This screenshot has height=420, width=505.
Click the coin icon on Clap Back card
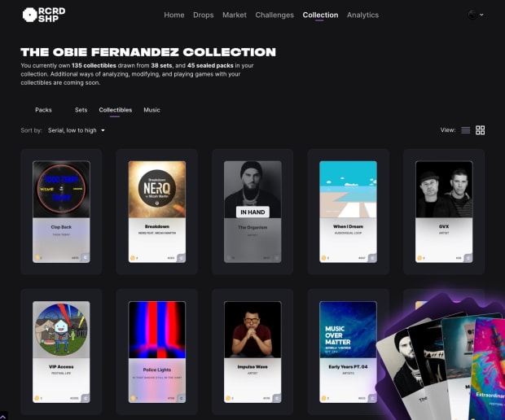37,257
